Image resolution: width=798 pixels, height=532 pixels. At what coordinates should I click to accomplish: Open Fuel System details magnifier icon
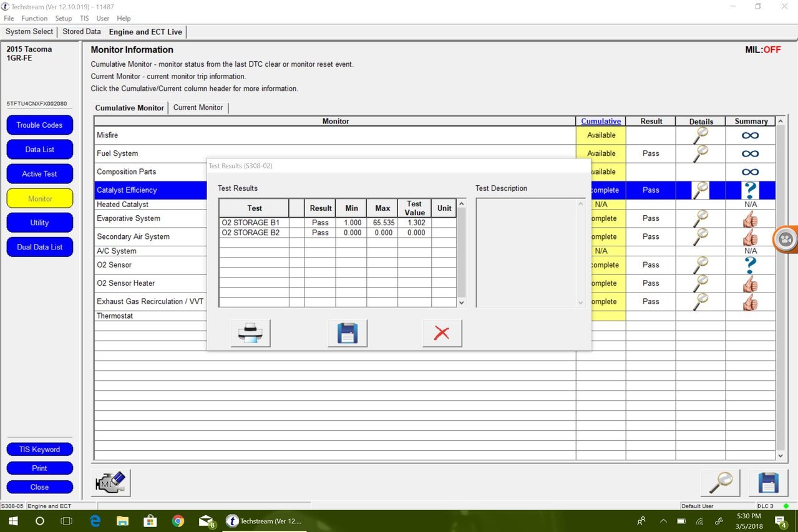coord(701,153)
